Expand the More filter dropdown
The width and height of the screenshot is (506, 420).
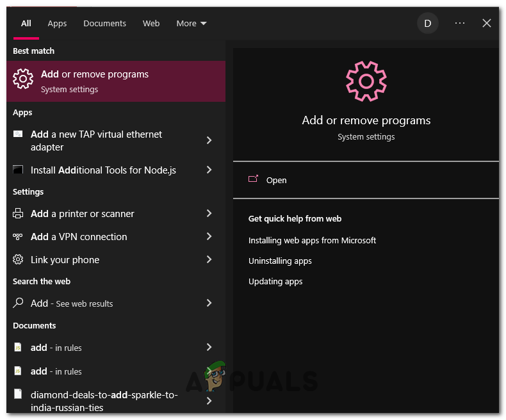(192, 24)
